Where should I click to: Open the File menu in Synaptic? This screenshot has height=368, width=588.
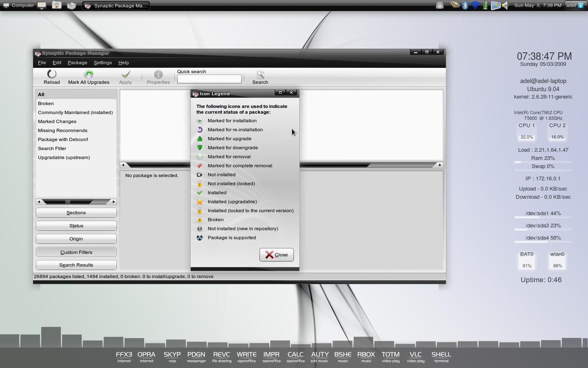[42, 63]
